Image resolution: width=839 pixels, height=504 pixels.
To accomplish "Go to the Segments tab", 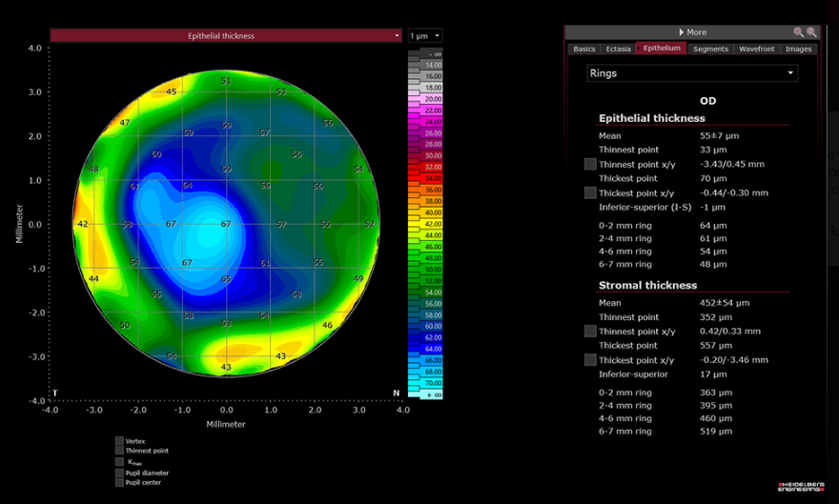I will pos(710,49).
